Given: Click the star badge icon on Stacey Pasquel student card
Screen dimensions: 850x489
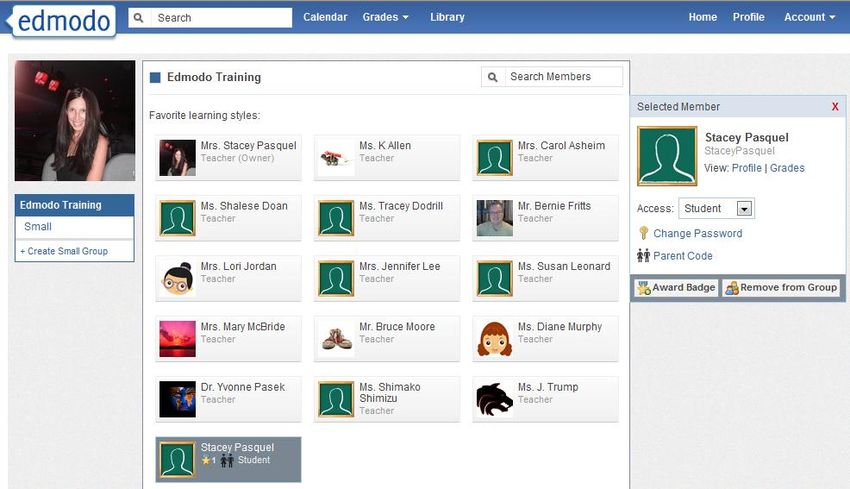Looking at the screenshot, I should (206, 460).
